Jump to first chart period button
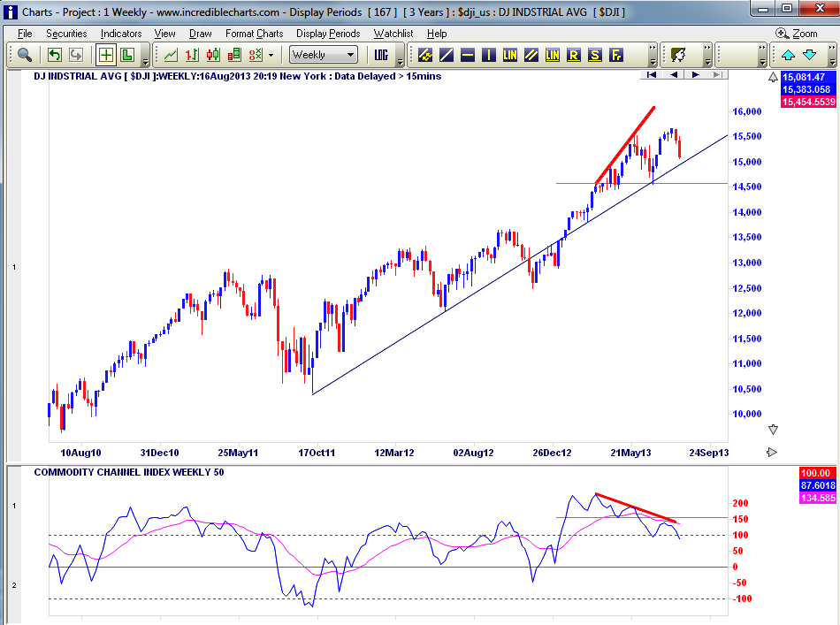Image resolution: width=840 pixels, height=625 pixels. point(652,74)
